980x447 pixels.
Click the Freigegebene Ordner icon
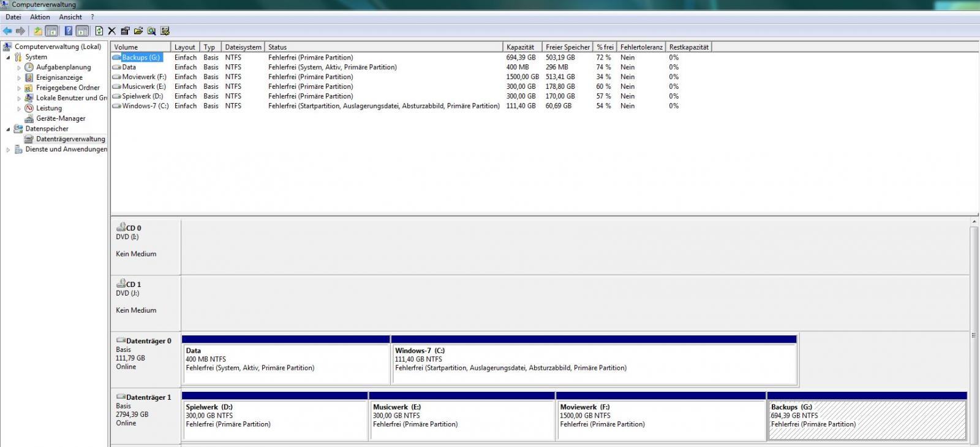(29, 88)
